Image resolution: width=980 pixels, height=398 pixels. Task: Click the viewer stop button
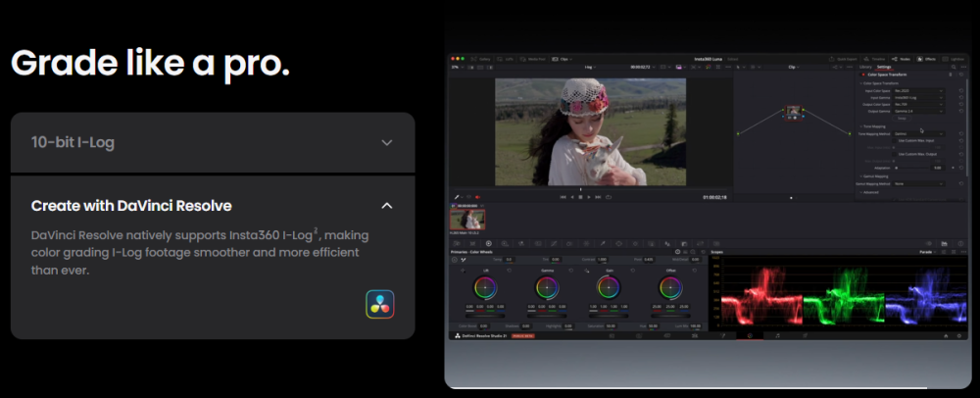580,197
